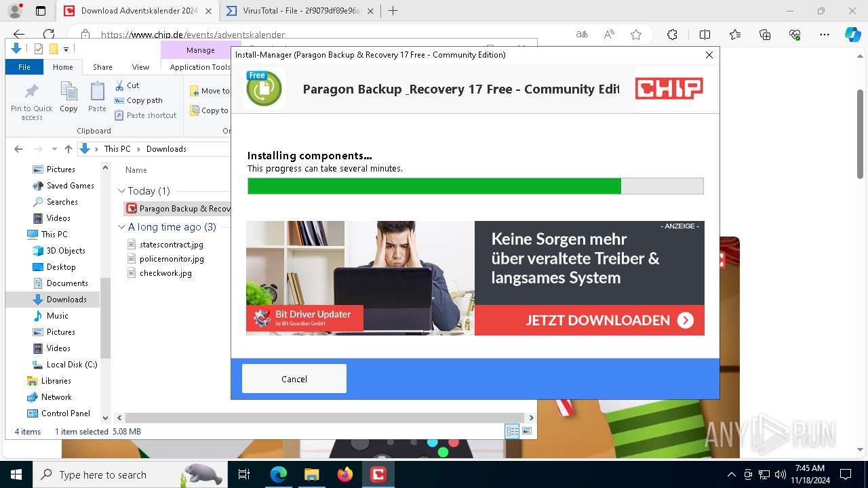Go up one folder level

(68, 149)
